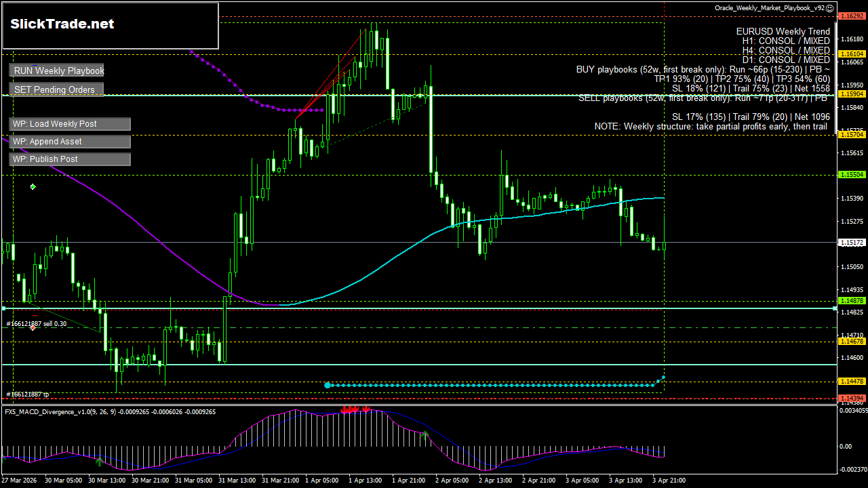This screenshot has width=868, height=488.
Task: Select the large cyan dot starting the dotted line
Action: pyautogui.click(x=328, y=385)
